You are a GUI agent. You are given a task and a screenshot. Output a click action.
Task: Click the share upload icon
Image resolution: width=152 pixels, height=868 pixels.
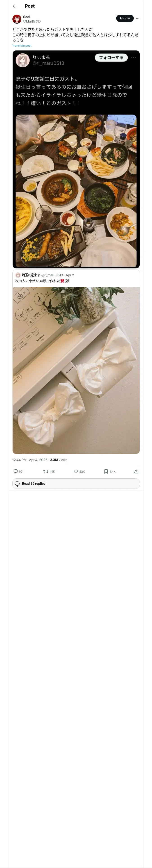tap(136, 471)
